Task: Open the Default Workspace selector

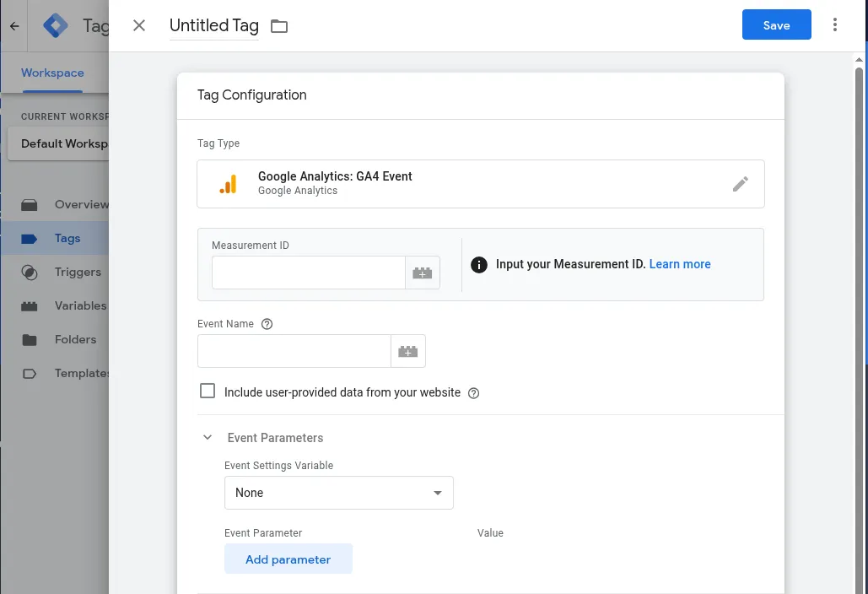Action: tap(59, 144)
